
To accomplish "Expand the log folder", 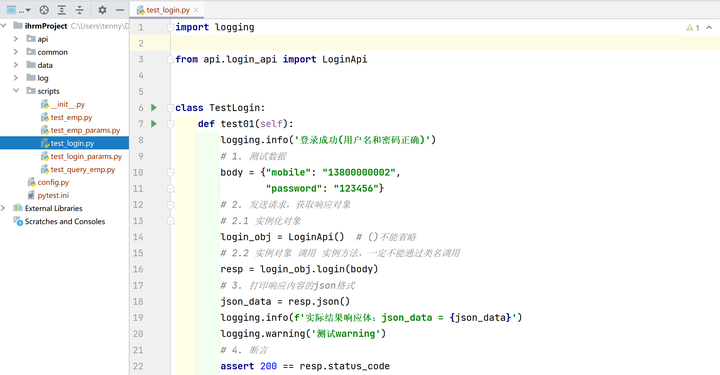I will [16, 78].
